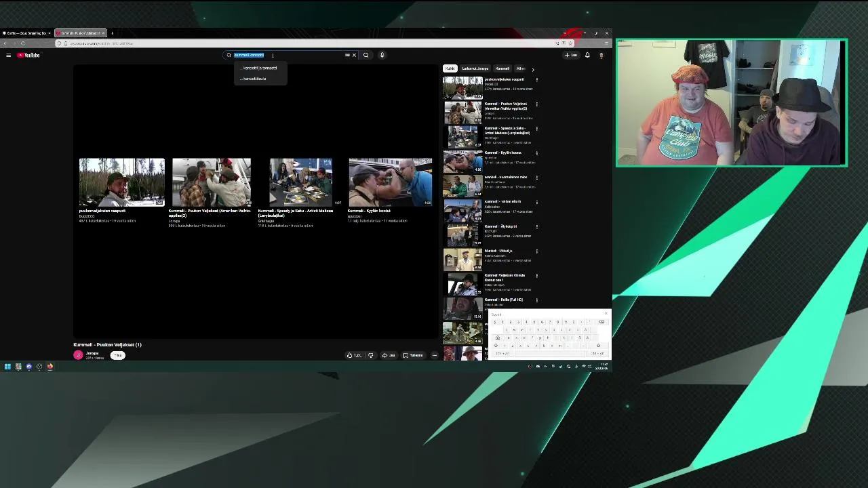Open options menu for Amerikan Vaihto-oppilas sidebar video
Image resolution: width=868 pixels, height=488 pixels.
coord(536,104)
